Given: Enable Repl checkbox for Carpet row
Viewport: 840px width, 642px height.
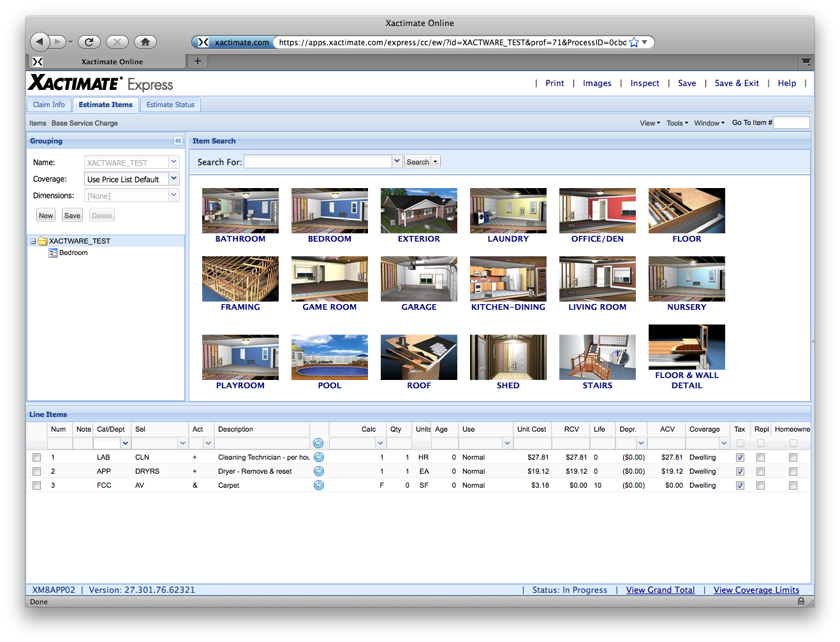Looking at the screenshot, I should click(x=760, y=486).
